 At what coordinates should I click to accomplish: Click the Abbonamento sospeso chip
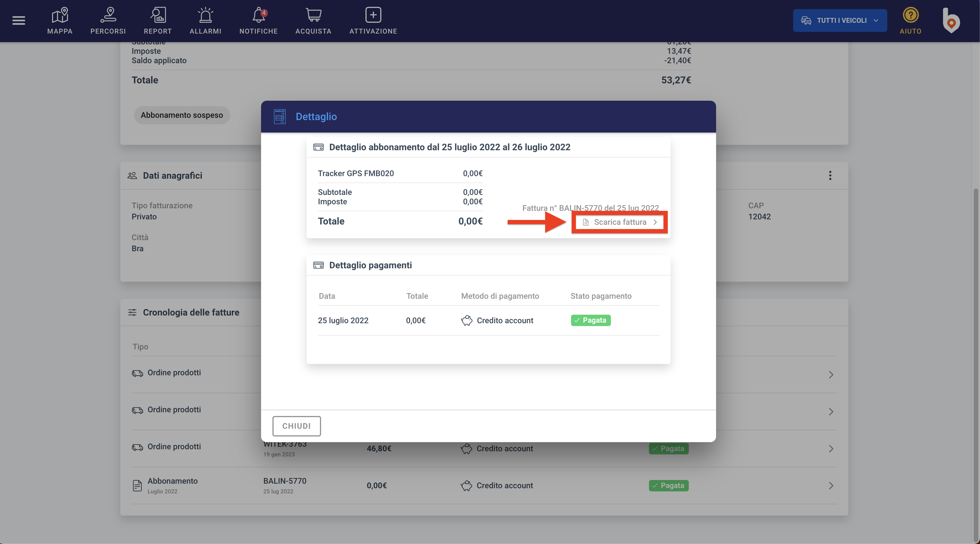182,115
